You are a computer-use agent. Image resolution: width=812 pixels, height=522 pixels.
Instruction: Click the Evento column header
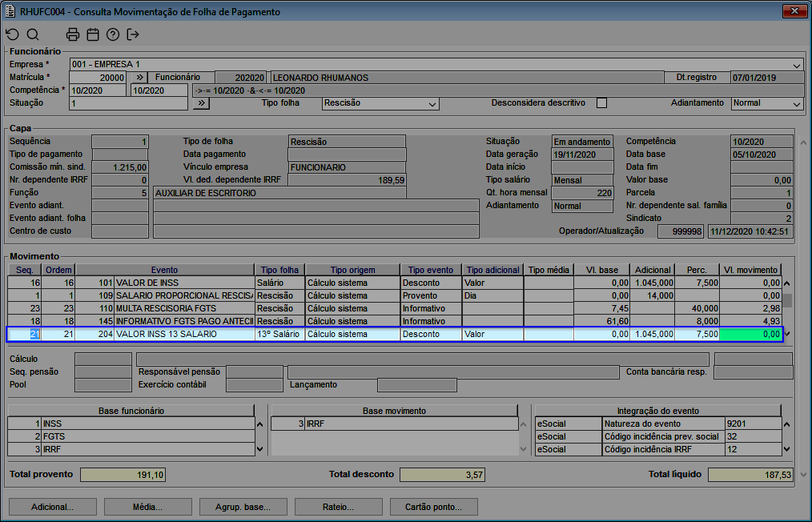point(165,270)
